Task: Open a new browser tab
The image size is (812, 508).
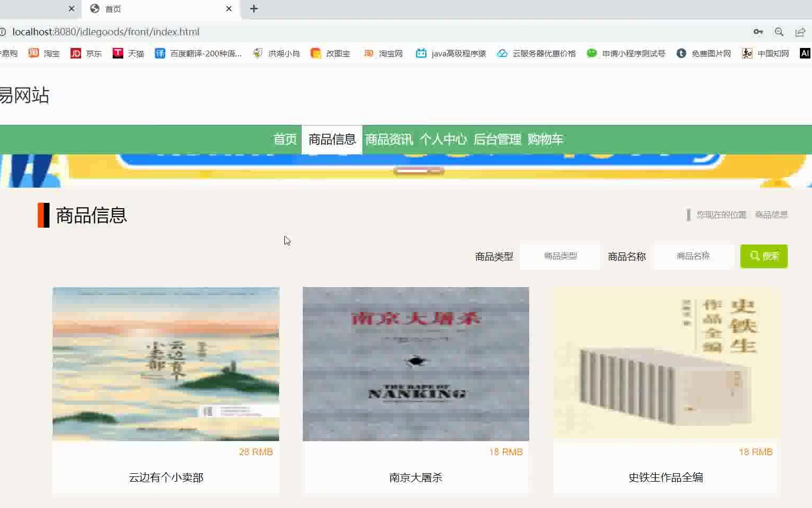Action: point(254,8)
